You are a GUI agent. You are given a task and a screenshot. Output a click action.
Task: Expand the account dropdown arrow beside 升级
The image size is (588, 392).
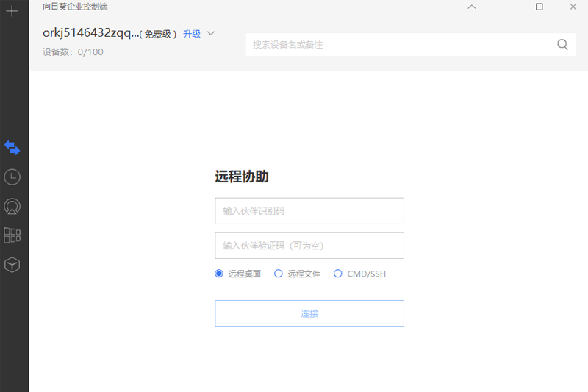(211, 33)
